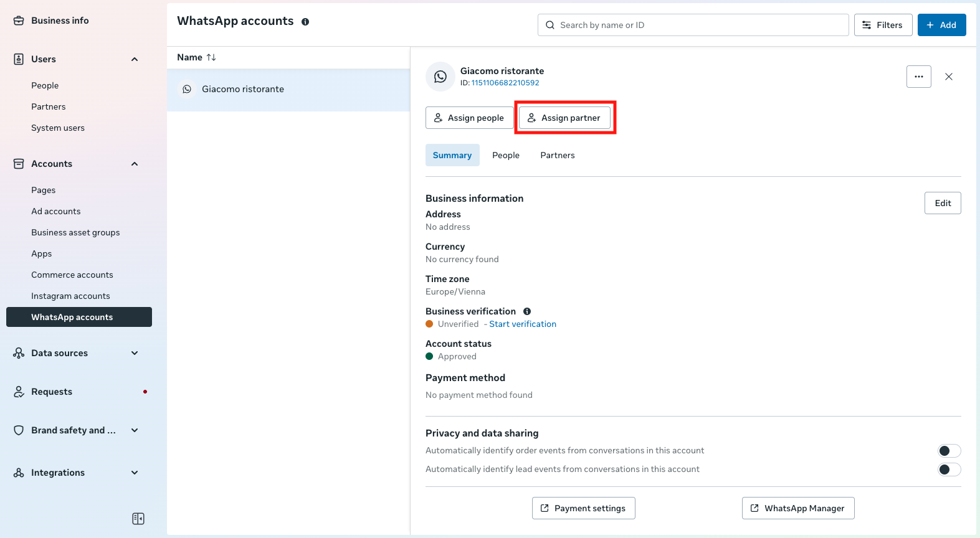Open the three-dots more options menu
This screenshot has width=980, height=538.
click(918, 77)
